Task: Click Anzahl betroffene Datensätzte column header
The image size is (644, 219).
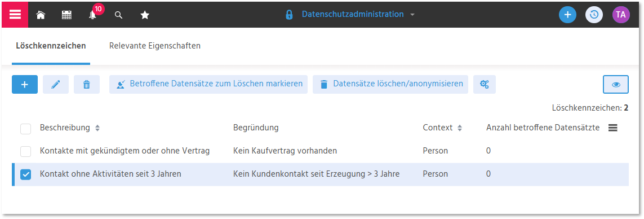Action: pyautogui.click(x=543, y=128)
